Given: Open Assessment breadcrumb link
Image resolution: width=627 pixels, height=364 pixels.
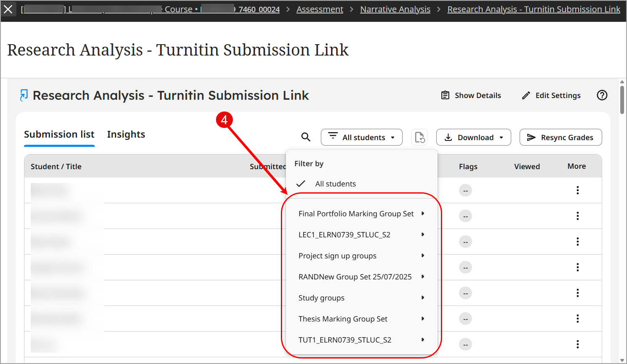Looking at the screenshot, I should (320, 9).
